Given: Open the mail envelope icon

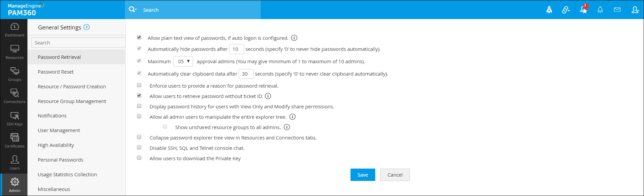Looking at the screenshot, I should [x=617, y=10].
